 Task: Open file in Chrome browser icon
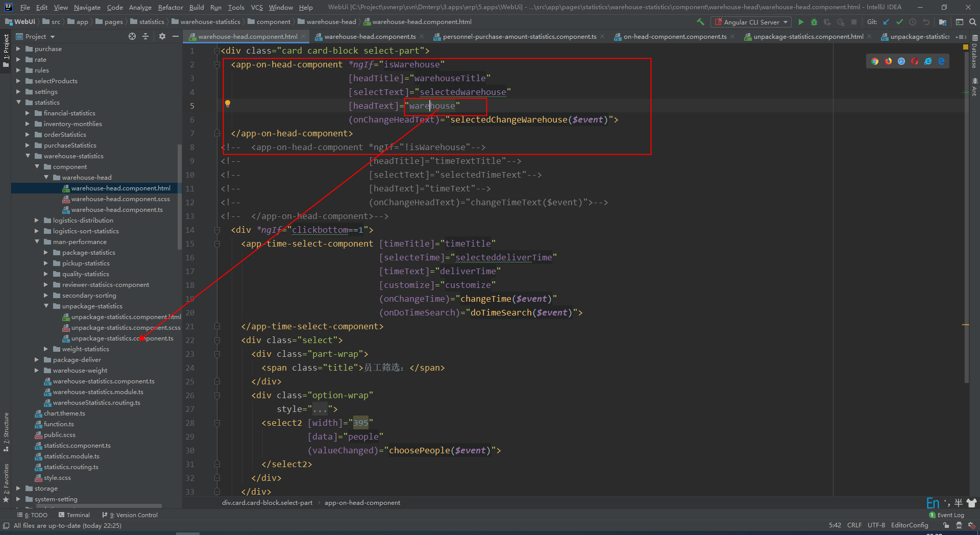pyautogui.click(x=875, y=61)
